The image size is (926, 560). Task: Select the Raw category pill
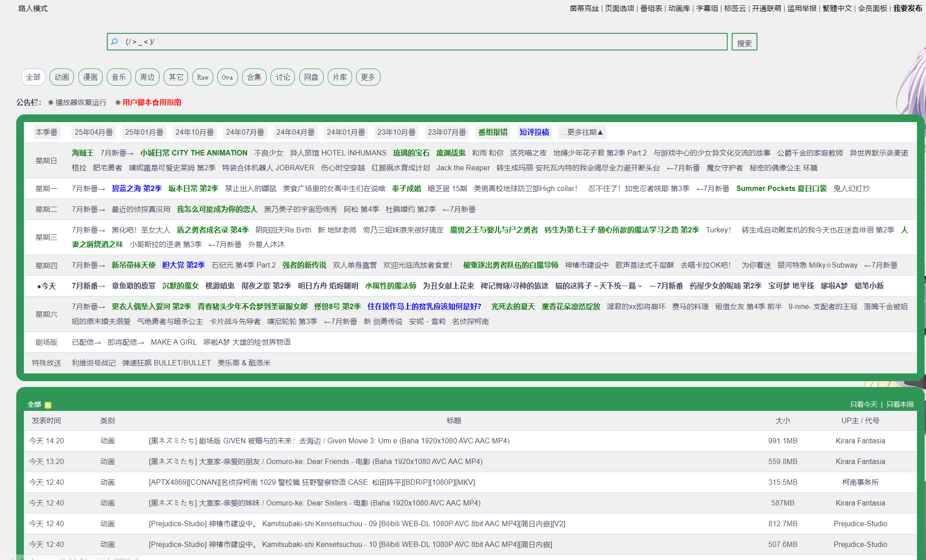pyautogui.click(x=203, y=77)
